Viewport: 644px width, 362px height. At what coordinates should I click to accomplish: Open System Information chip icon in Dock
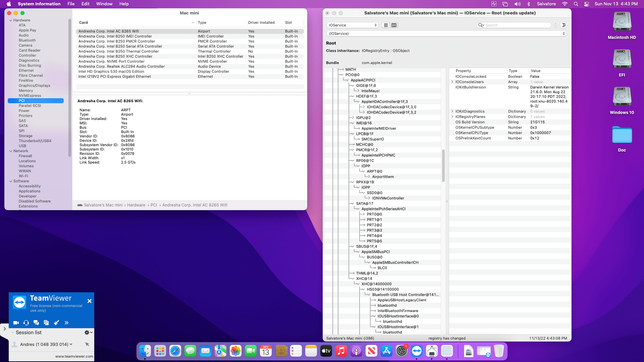[447, 351]
